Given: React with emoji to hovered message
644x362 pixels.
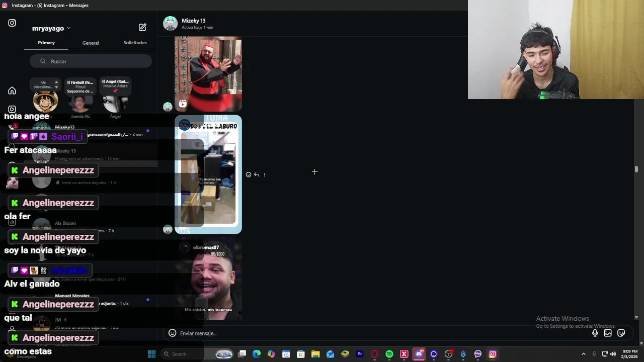Looking at the screenshot, I should coord(249,174).
